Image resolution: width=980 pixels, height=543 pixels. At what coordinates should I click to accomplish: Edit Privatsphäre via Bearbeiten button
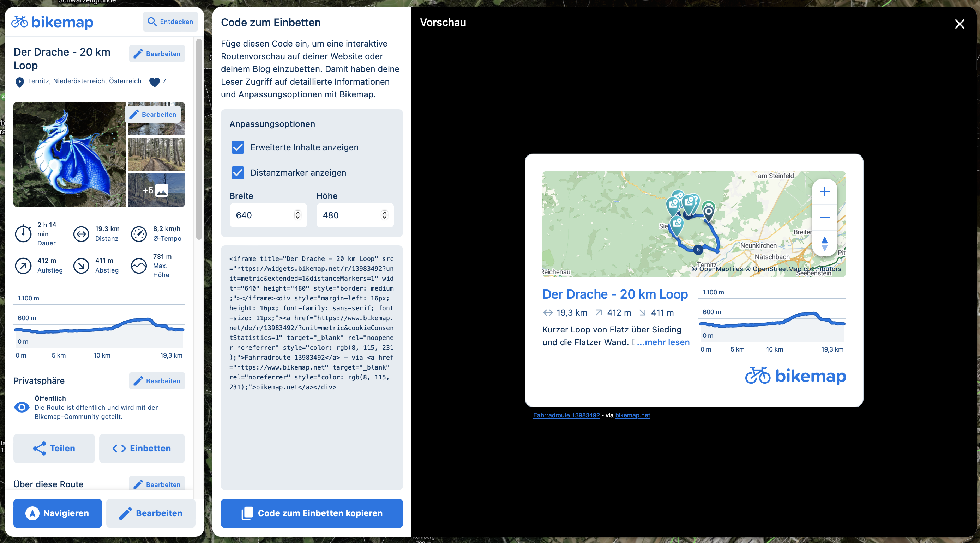[157, 381]
